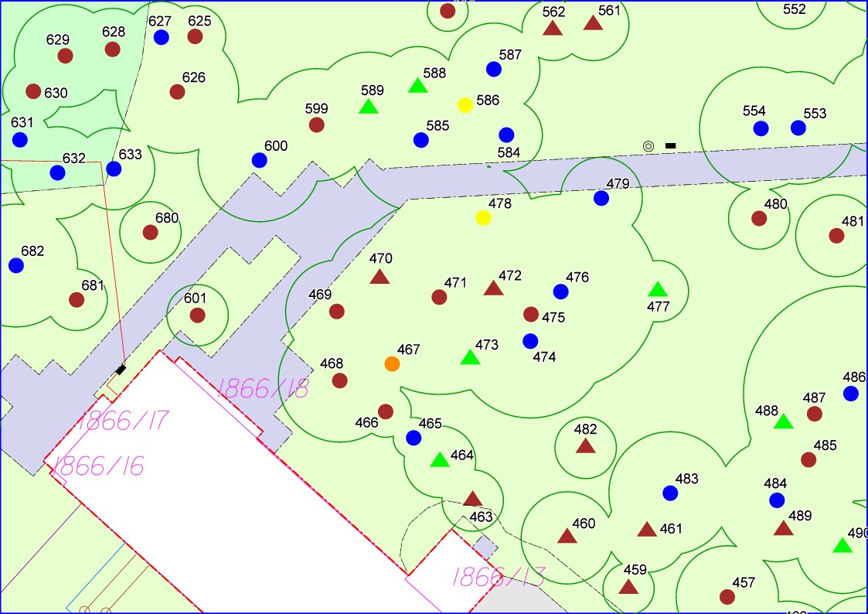Click the brown circle marker for tree 601
Viewport: 868px width, 614px height.
pos(197,315)
